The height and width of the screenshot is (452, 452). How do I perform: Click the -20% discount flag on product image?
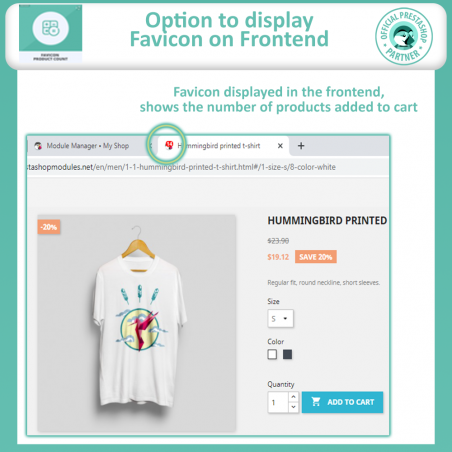pyautogui.click(x=49, y=227)
